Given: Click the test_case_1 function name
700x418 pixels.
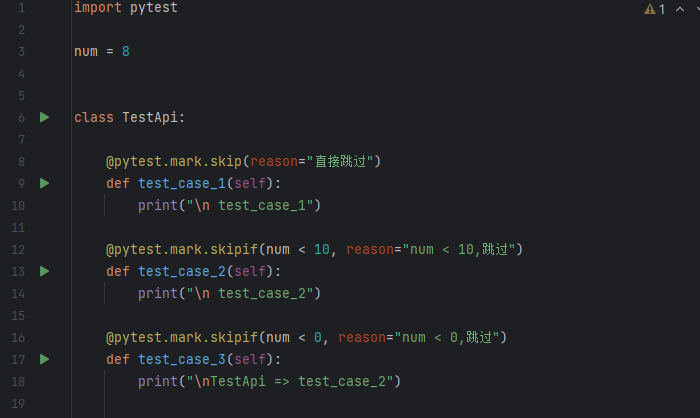Looking at the screenshot, I should 182,183.
